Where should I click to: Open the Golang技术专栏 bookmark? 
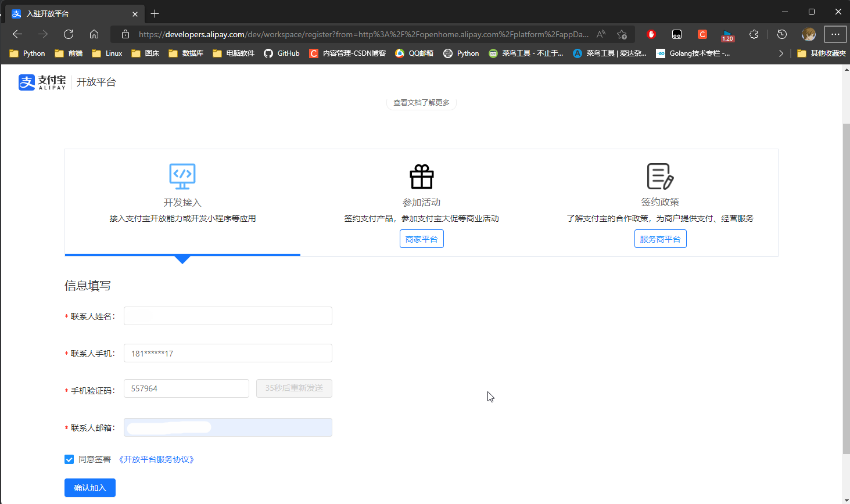pyautogui.click(x=693, y=53)
